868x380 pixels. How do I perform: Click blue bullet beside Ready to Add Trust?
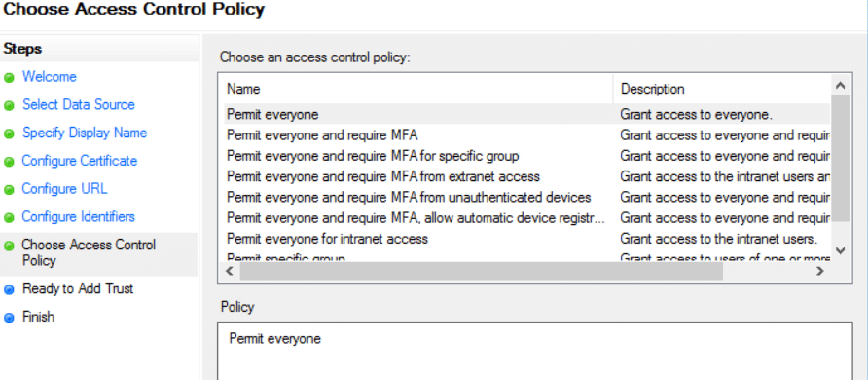coord(9,289)
